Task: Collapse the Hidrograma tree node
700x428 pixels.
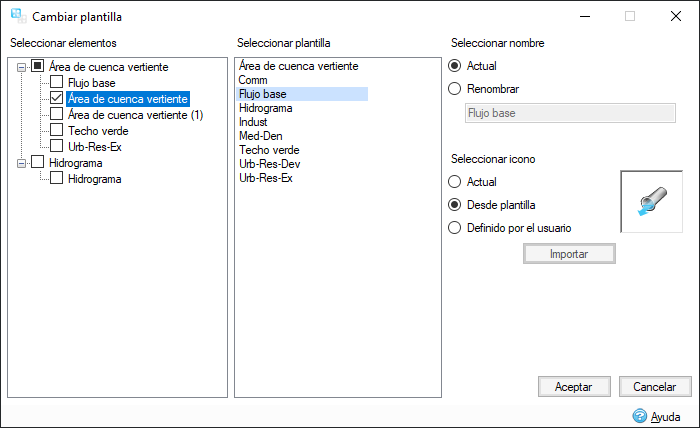Action: pos(21,162)
